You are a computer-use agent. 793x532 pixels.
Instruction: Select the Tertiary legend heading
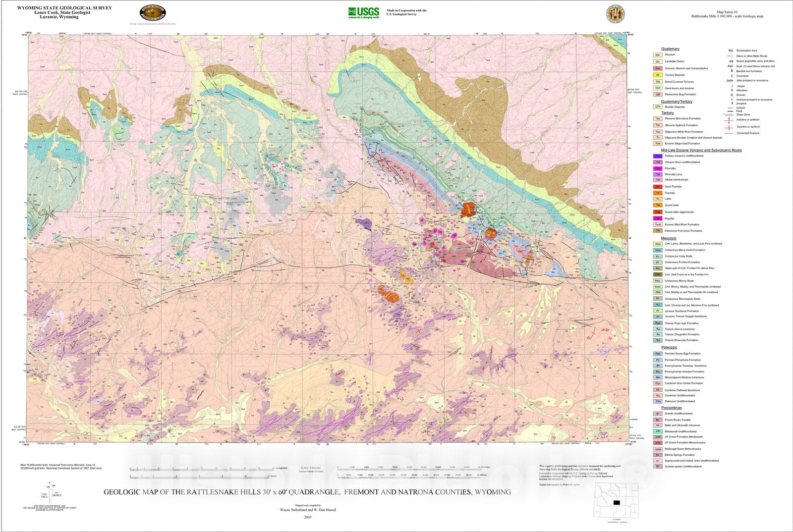click(668, 113)
